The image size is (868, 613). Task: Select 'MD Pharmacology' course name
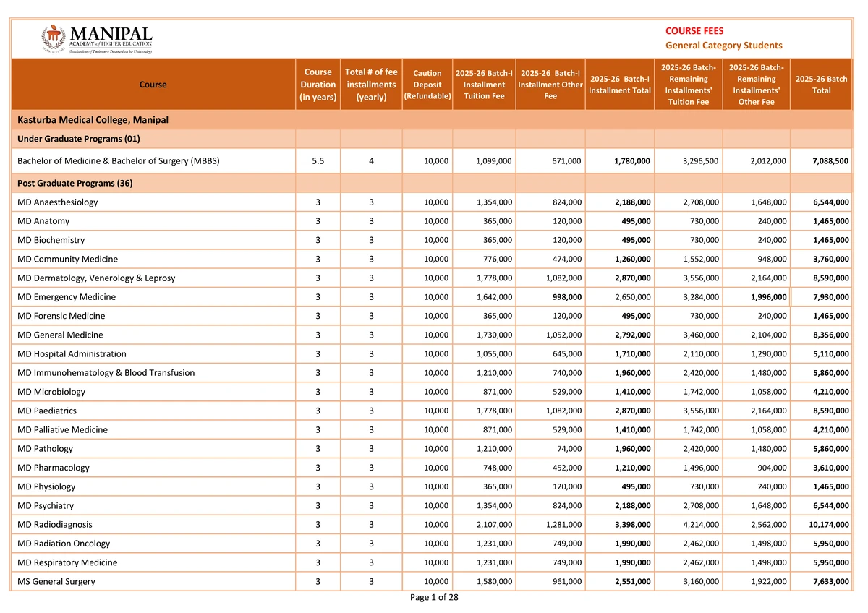(54, 468)
